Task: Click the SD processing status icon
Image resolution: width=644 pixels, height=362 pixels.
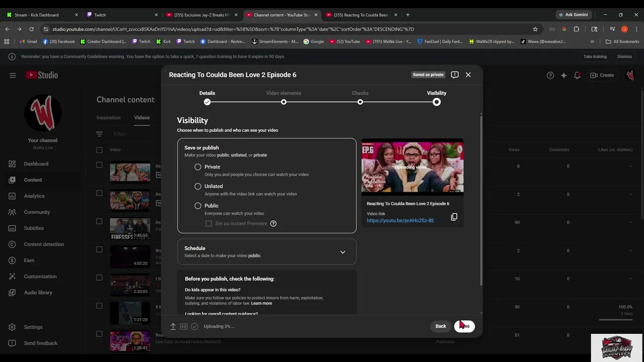Action: [x=184, y=326]
